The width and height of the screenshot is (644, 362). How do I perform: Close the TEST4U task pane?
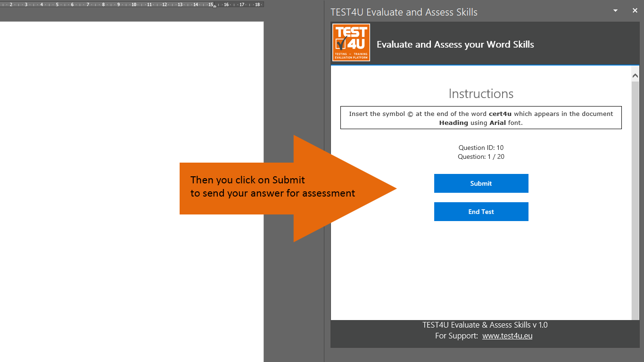[x=635, y=10]
